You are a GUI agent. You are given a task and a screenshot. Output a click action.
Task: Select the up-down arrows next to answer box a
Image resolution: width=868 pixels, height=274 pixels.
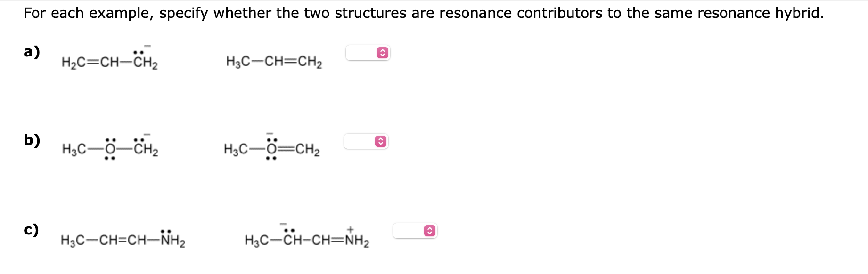pyautogui.click(x=382, y=53)
